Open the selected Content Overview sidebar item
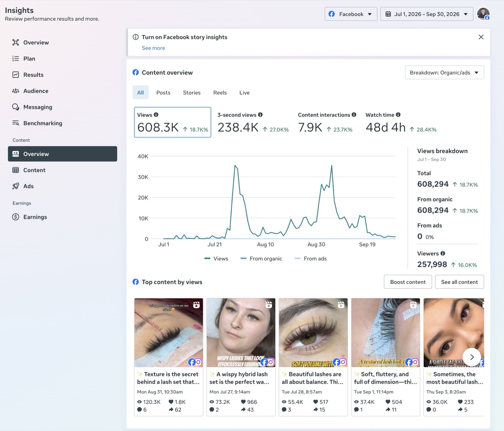 [62, 154]
